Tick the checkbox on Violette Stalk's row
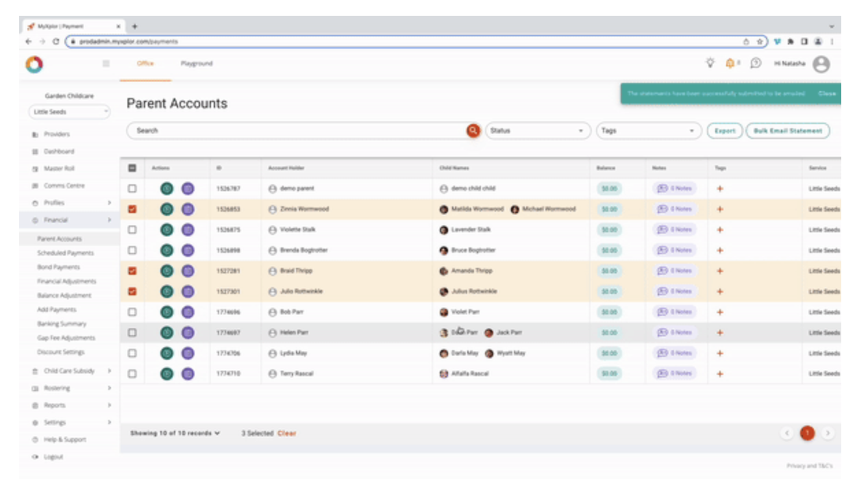The height and width of the screenshot is (481, 868). pos(134,230)
